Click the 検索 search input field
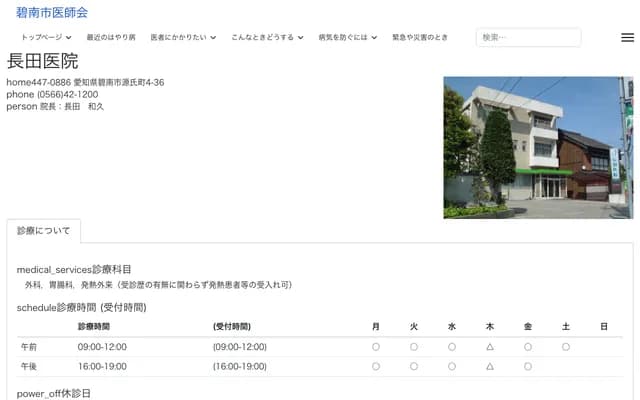Image resolution: width=640 pixels, height=400 pixels. [528, 37]
